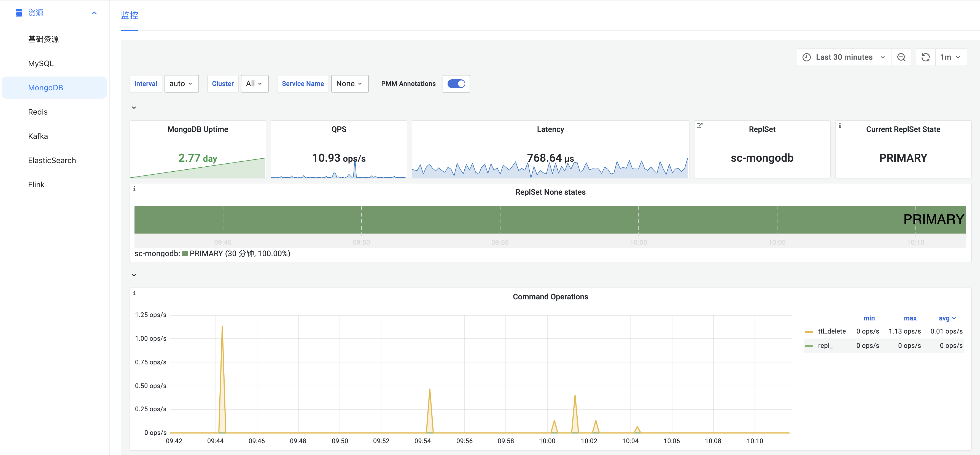This screenshot has width=980, height=455.
Task: Open 基础资源 in the sidebar
Action: (43, 39)
